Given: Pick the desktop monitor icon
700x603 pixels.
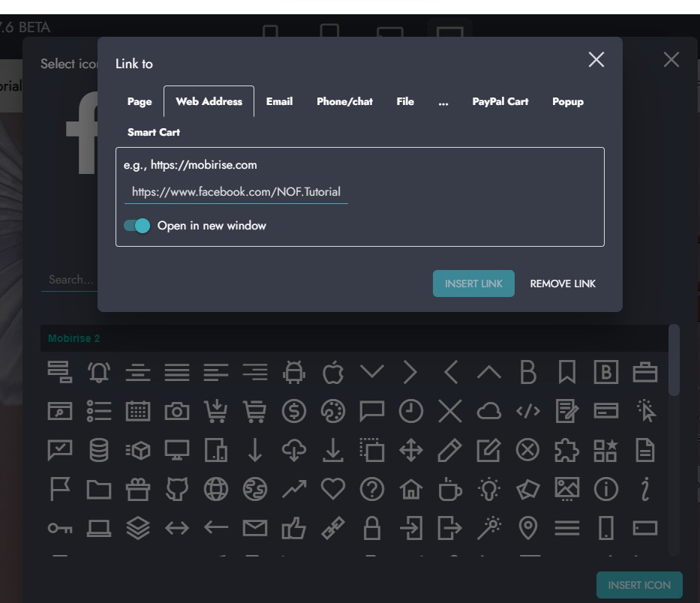Looking at the screenshot, I should click(177, 450).
